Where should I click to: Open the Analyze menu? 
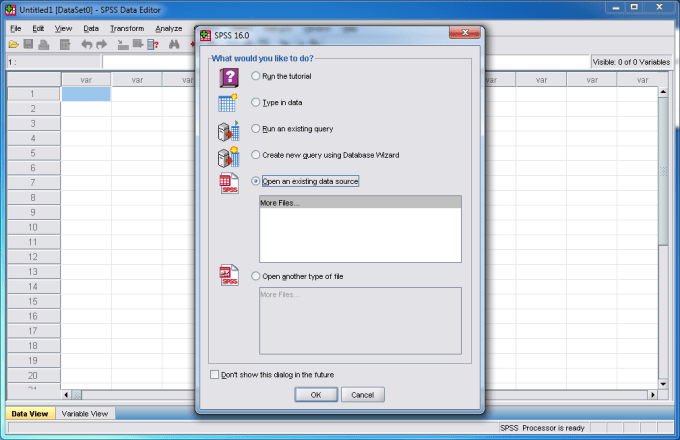[169, 28]
